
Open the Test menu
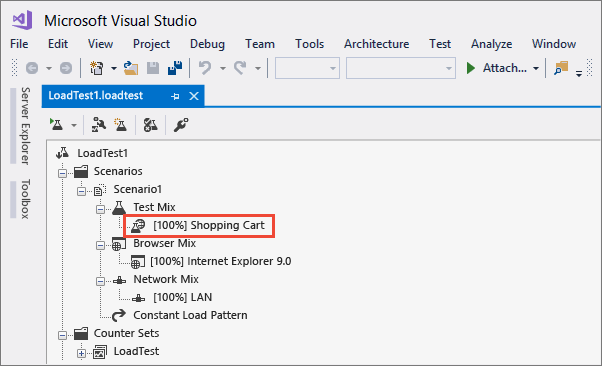click(440, 44)
